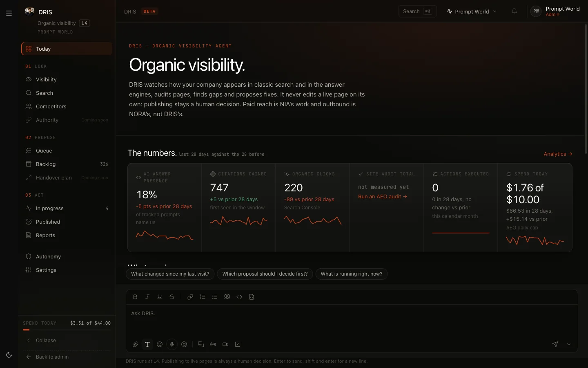588x368 pixels.
Task: Open Visibility in the sidebar
Action: (67, 79)
